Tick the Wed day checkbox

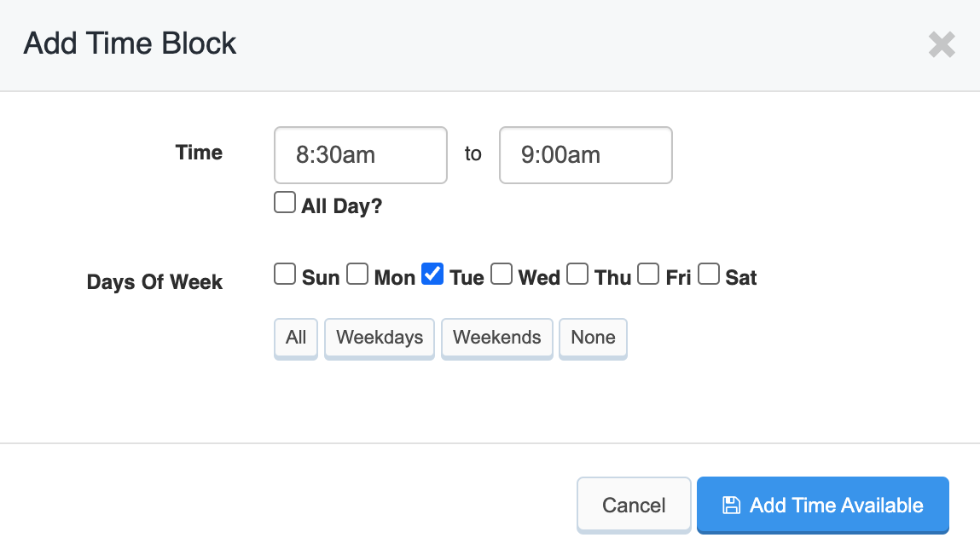[x=502, y=274]
